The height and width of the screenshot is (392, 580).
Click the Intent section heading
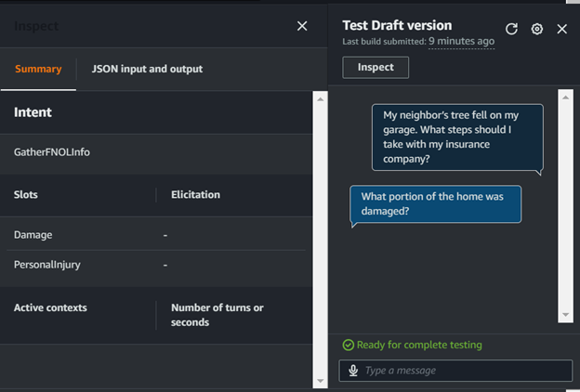click(33, 112)
